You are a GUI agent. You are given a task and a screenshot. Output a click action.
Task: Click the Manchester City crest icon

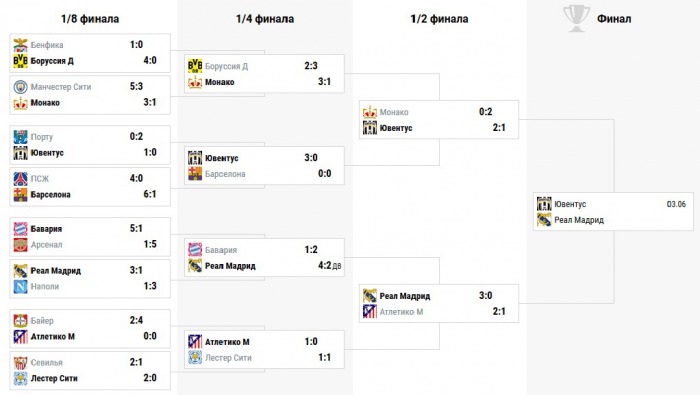point(20,87)
